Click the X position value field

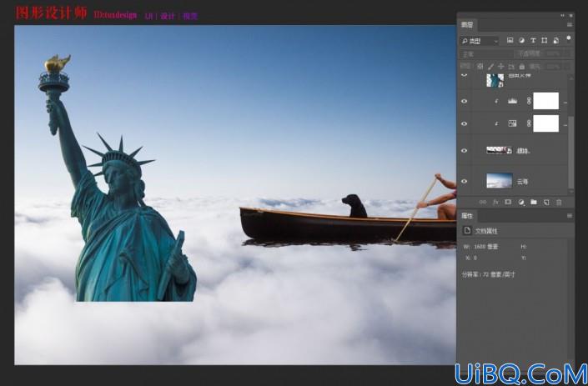point(475,258)
